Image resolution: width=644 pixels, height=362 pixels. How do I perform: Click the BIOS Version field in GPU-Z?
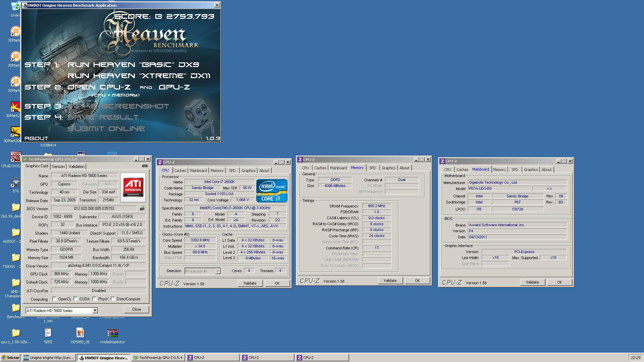pos(94,208)
